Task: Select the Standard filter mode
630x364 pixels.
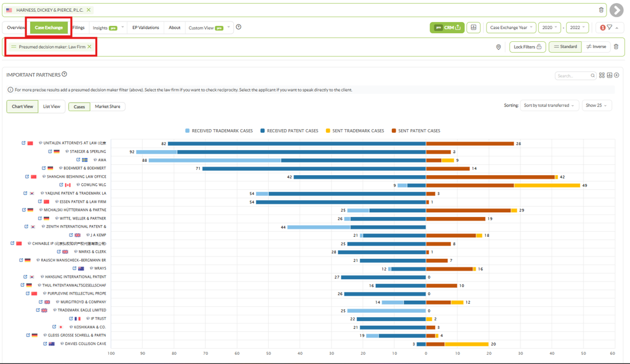Action: (x=565, y=47)
